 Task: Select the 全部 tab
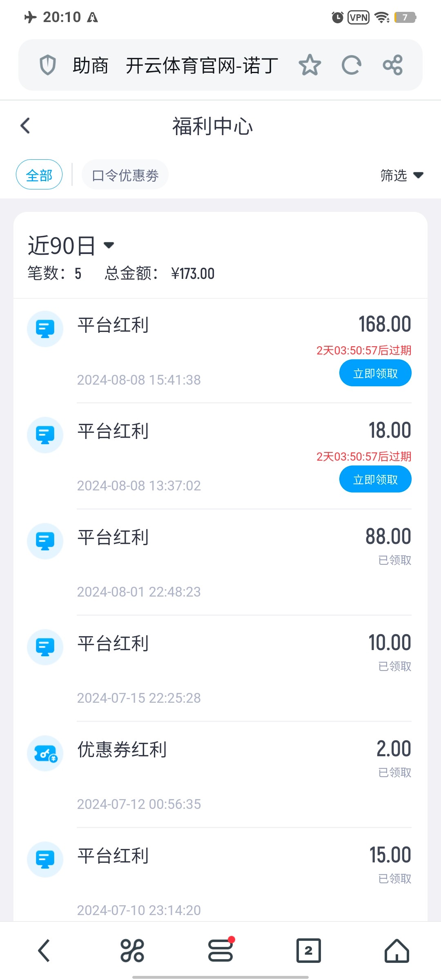[39, 175]
